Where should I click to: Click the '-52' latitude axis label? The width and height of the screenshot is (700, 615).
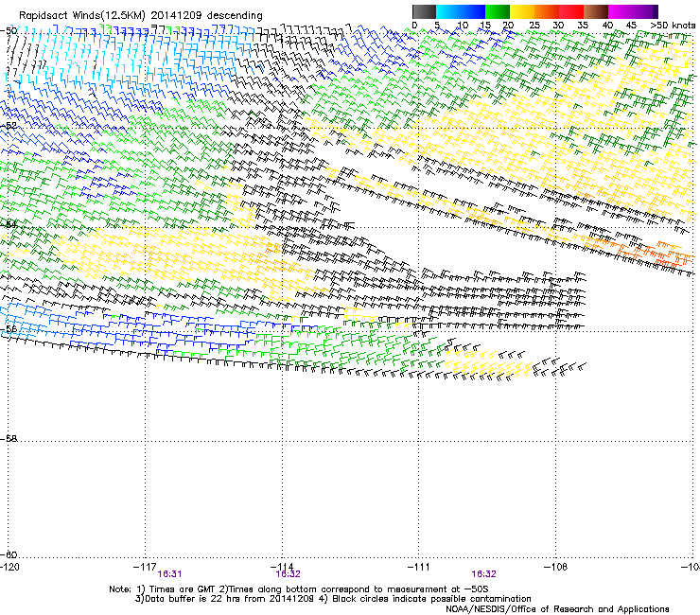click(9, 126)
